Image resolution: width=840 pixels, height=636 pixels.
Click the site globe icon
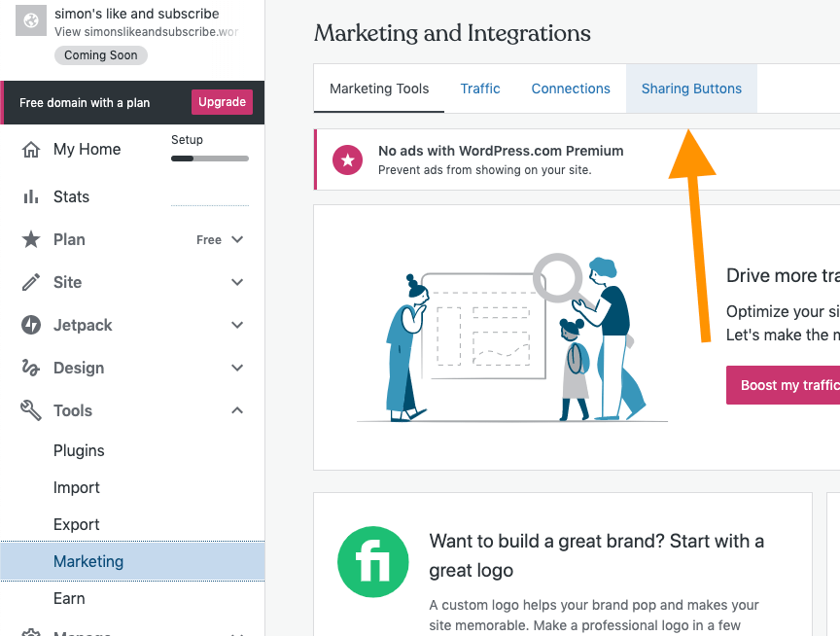pos(32,21)
